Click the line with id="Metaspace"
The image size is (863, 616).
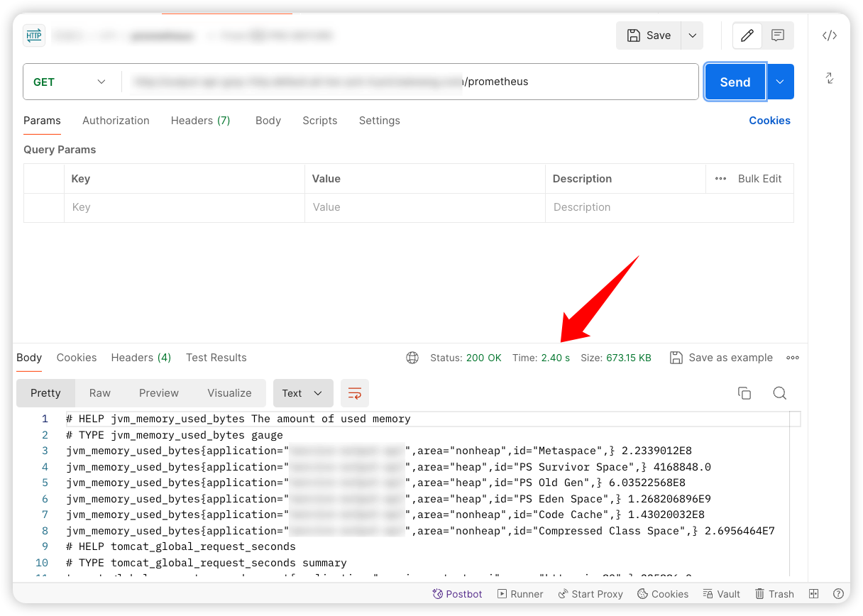379,451
